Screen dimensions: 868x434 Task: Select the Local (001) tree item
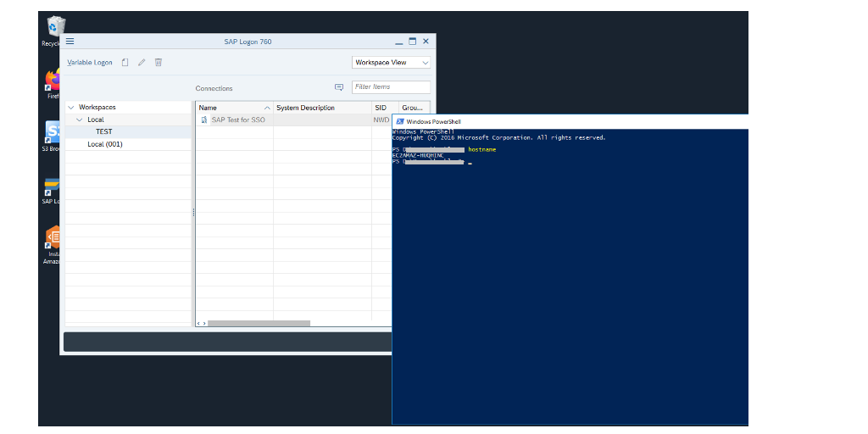104,144
